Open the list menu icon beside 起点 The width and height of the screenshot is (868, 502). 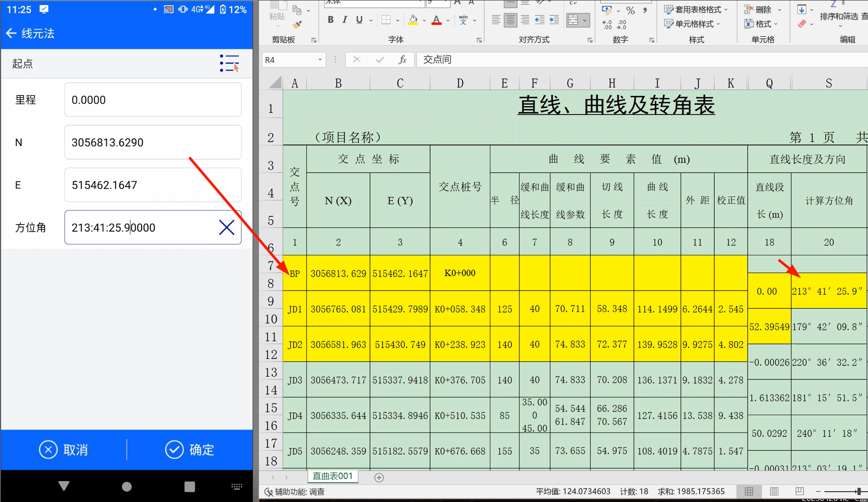point(229,63)
